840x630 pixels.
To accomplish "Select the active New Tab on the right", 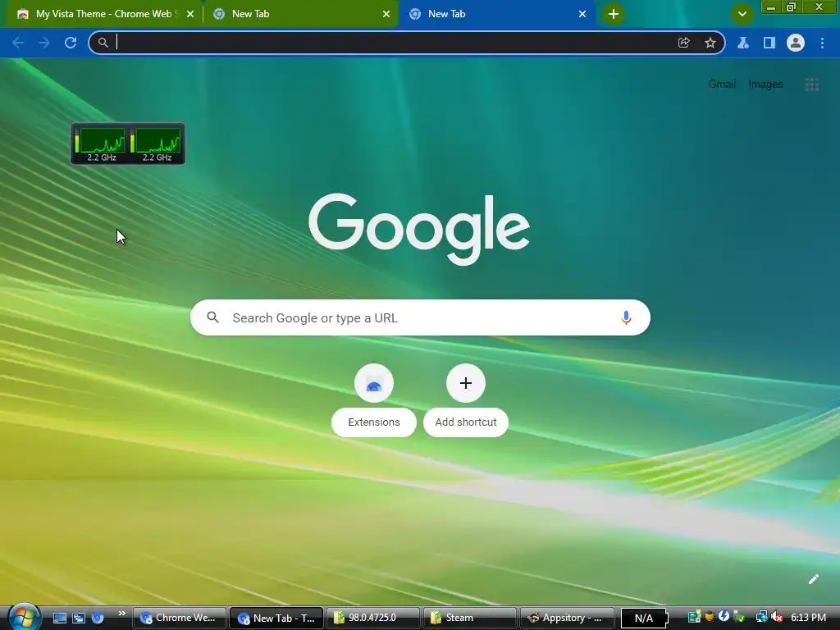I will (x=495, y=14).
